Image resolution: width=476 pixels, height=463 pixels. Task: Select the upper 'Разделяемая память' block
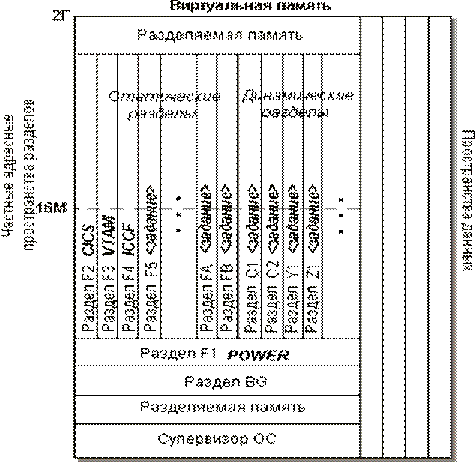click(x=217, y=35)
